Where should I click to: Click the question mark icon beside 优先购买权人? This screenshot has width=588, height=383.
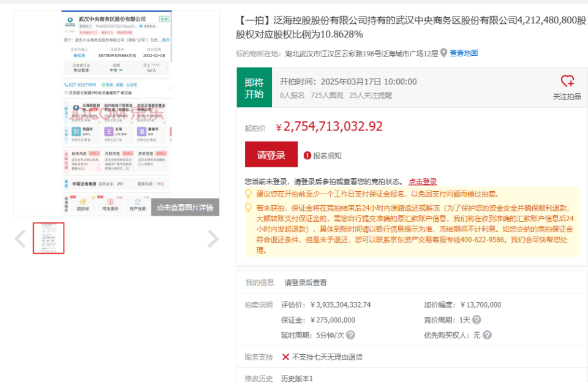(x=487, y=335)
